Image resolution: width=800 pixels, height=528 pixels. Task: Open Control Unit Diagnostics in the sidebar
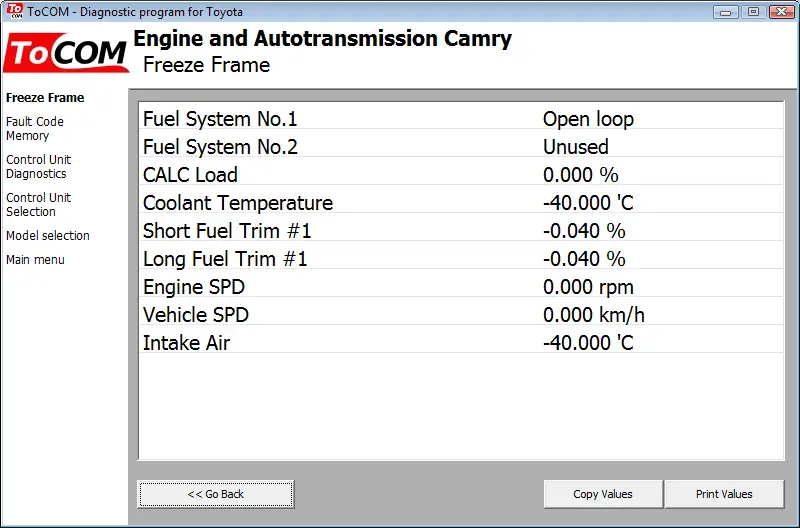pyautogui.click(x=38, y=167)
